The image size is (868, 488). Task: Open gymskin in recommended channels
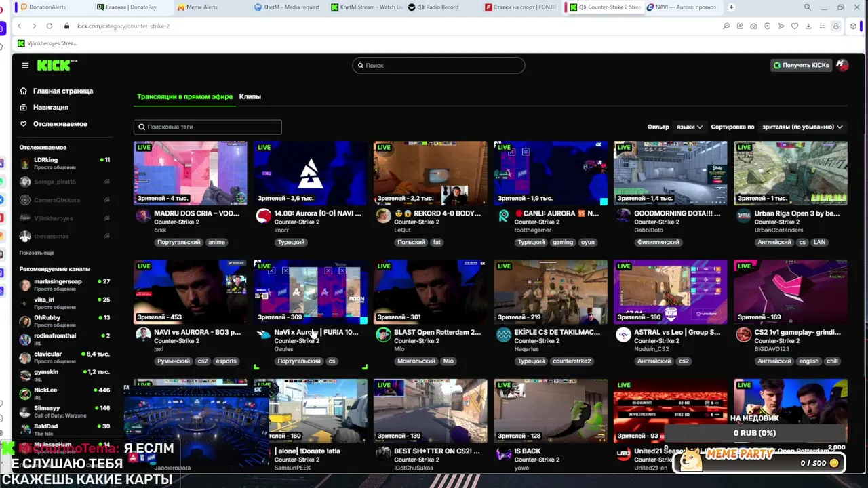64,375
